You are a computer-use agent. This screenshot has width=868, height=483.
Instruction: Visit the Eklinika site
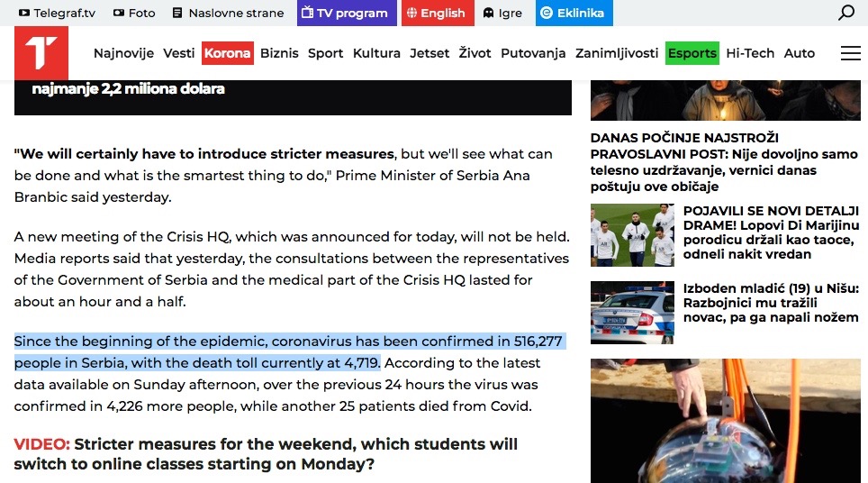(x=574, y=13)
